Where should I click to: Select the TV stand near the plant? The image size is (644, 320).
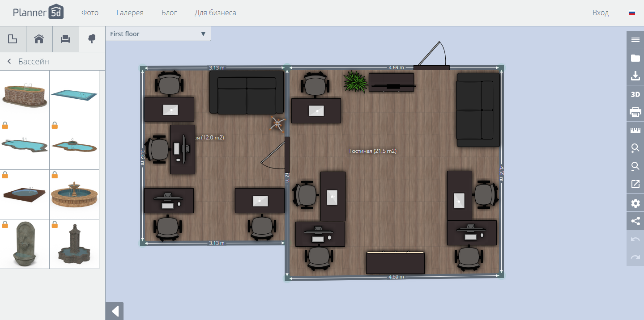391,83
